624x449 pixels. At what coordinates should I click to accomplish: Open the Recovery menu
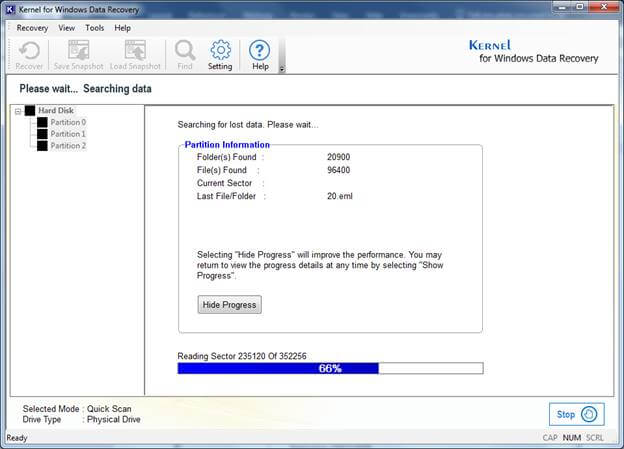coord(32,28)
